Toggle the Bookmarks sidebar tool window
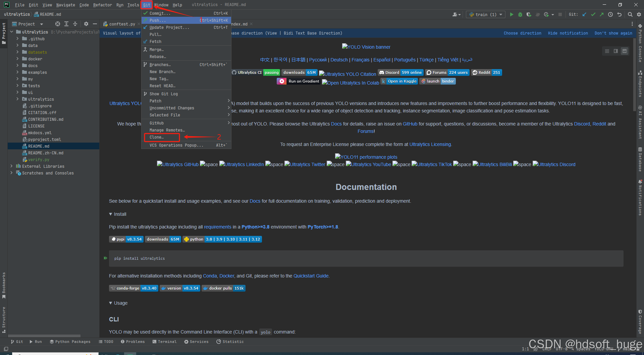Viewport: 644px width, 355px height. (x=4, y=286)
